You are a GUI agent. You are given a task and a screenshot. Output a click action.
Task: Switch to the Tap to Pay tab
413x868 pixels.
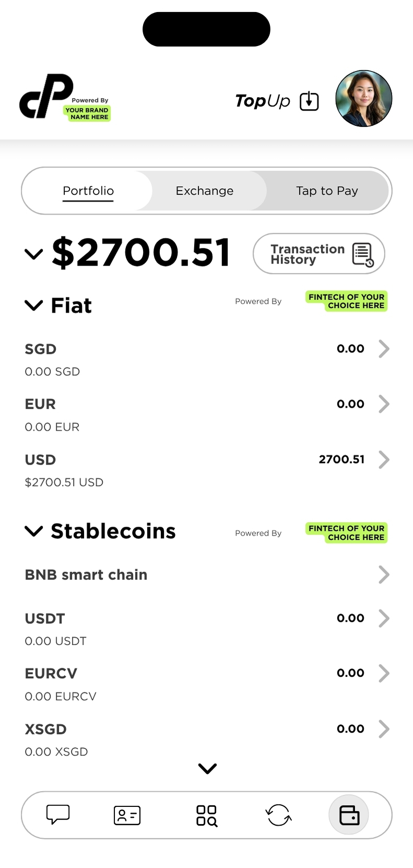tap(327, 191)
